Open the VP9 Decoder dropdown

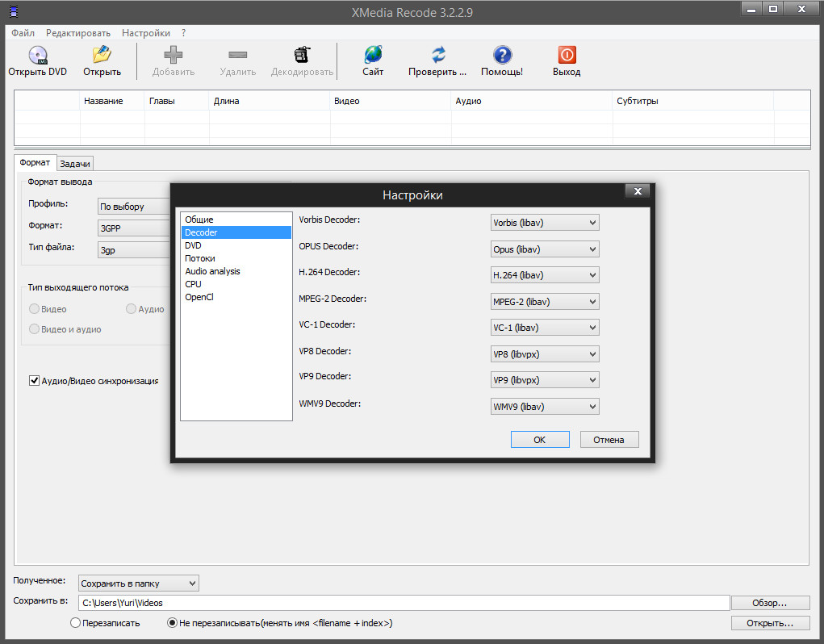click(545, 380)
